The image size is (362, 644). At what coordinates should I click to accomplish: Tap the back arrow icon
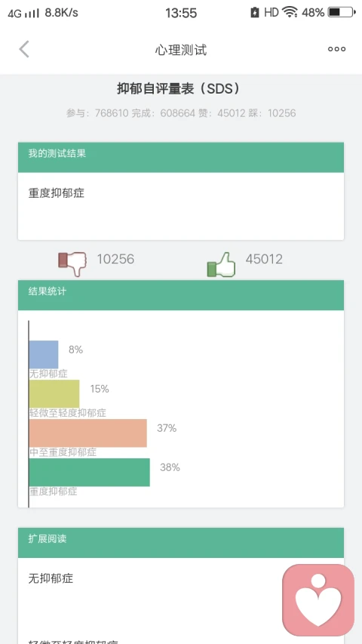coord(24,49)
